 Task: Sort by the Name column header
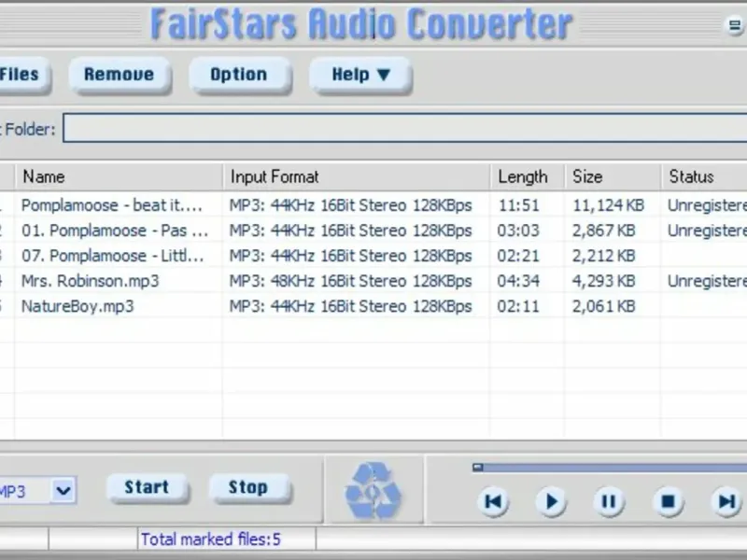pos(119,176)
